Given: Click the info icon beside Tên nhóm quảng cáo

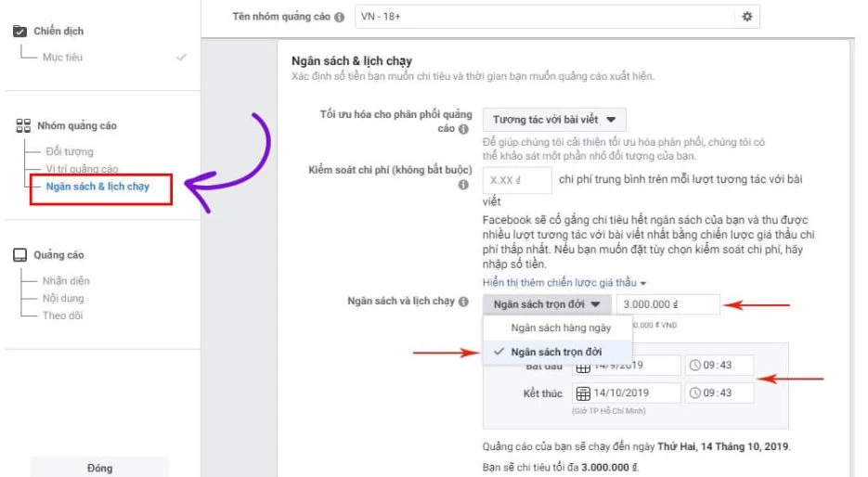Looking at the screenshot, I should click(x=340, y=17).
